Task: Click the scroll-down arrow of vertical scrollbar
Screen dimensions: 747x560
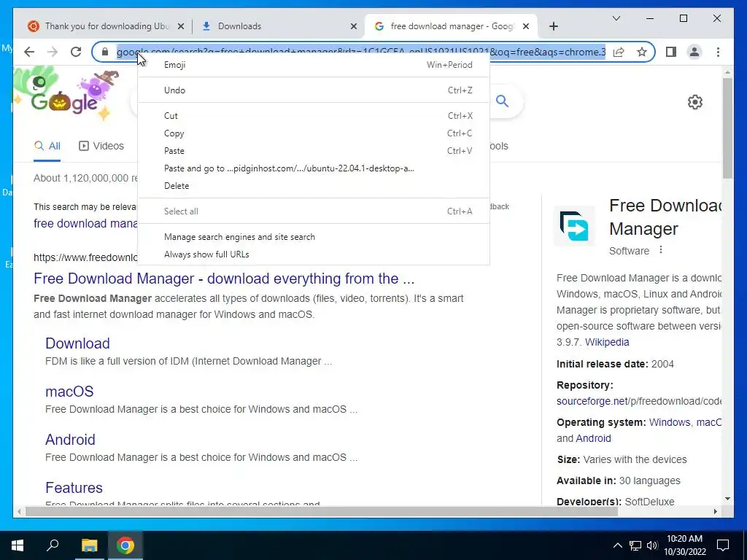Action: coord(727,499)
